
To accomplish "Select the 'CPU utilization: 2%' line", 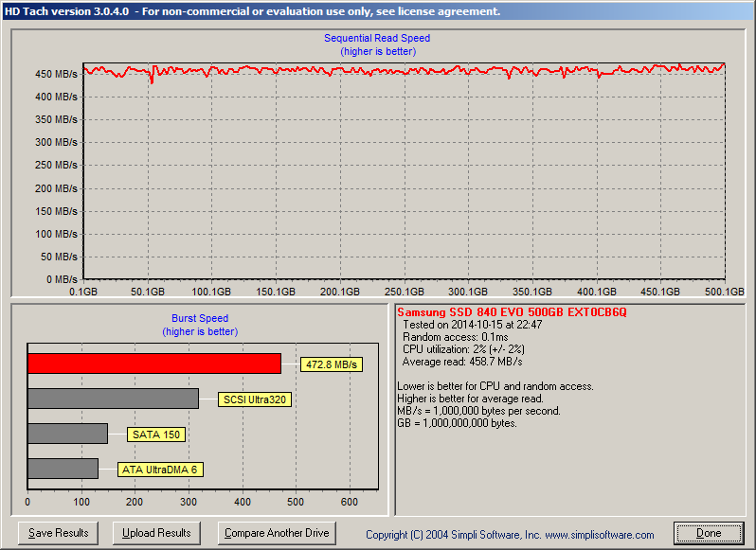I will pyautogui.click(x=463, y=349).
